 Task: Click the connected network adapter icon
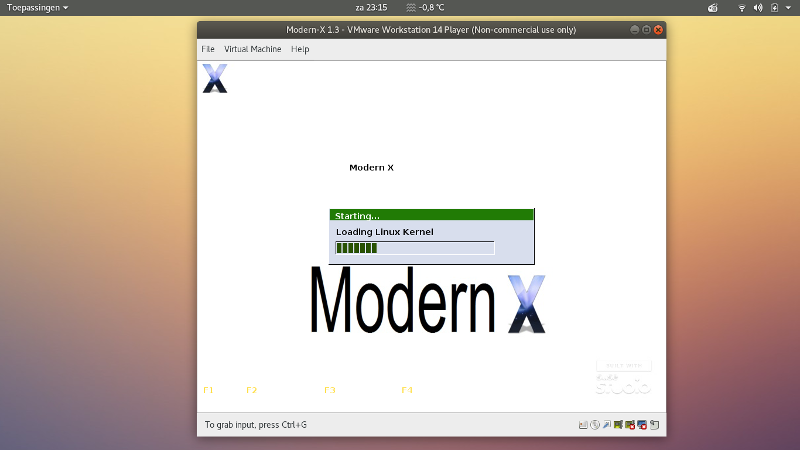(x=618, y=424)
